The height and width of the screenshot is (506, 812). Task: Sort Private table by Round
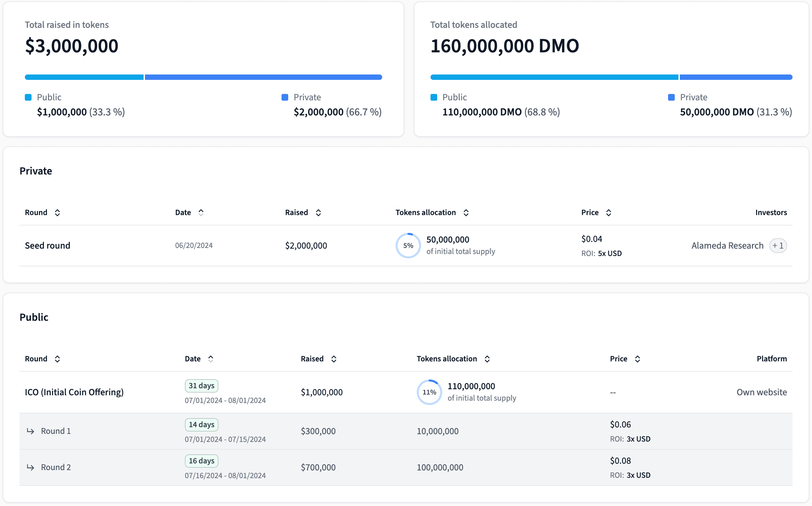57,213
